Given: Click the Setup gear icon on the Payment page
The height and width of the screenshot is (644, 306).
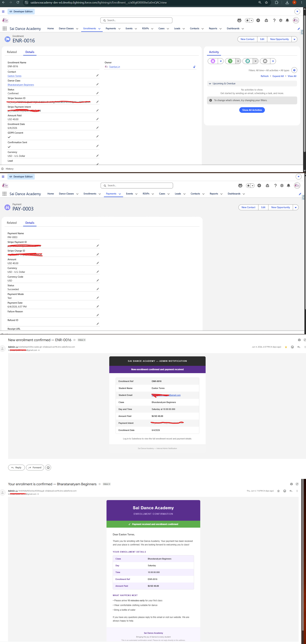Looking at the screenshot, I should coord(282,186).
